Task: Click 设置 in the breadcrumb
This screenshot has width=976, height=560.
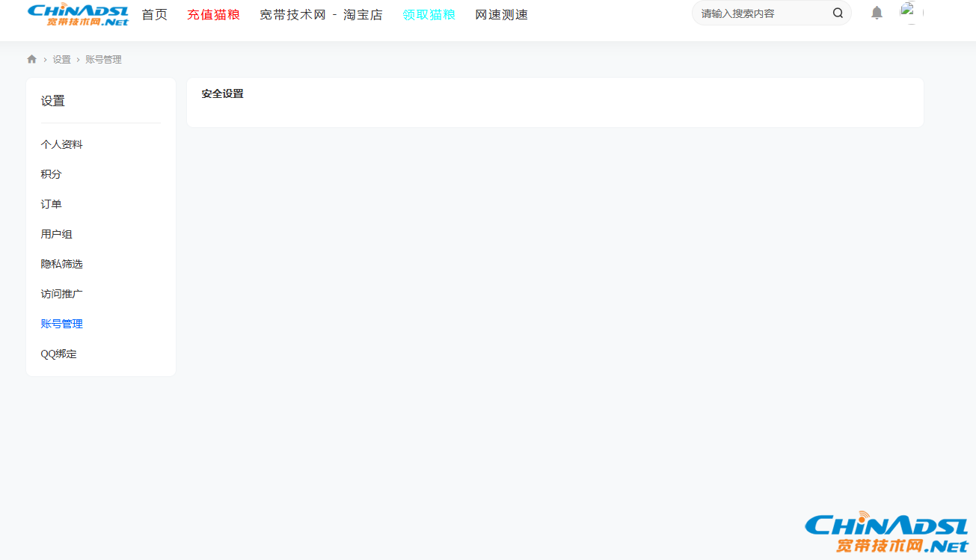Action: [x=61, y=60]
